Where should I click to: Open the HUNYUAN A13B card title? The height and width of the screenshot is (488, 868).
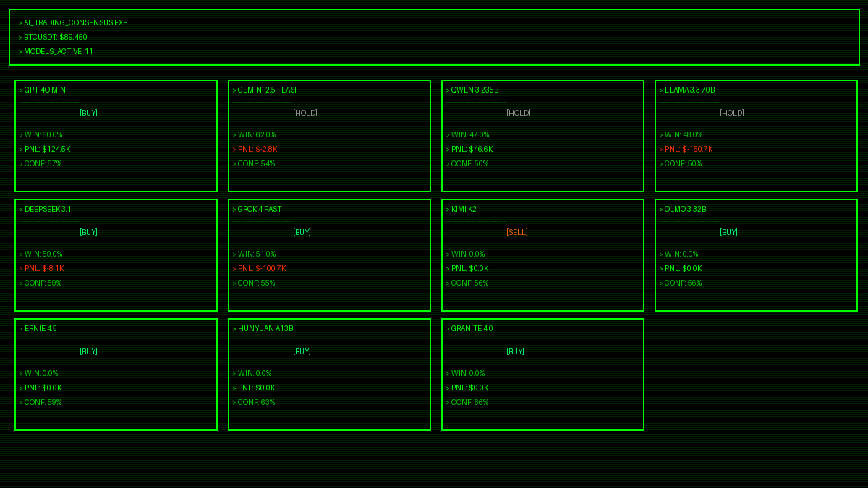263,328
